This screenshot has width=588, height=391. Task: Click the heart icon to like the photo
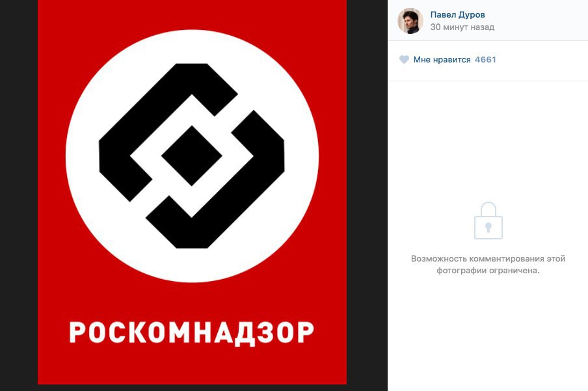coord(404,60)
